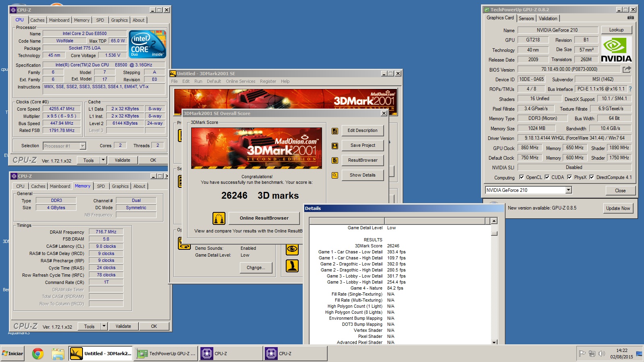Open Graphics tab in bottom CPU-Z window
The width and height of the screenshot is (644, 362).
(120, 186)
